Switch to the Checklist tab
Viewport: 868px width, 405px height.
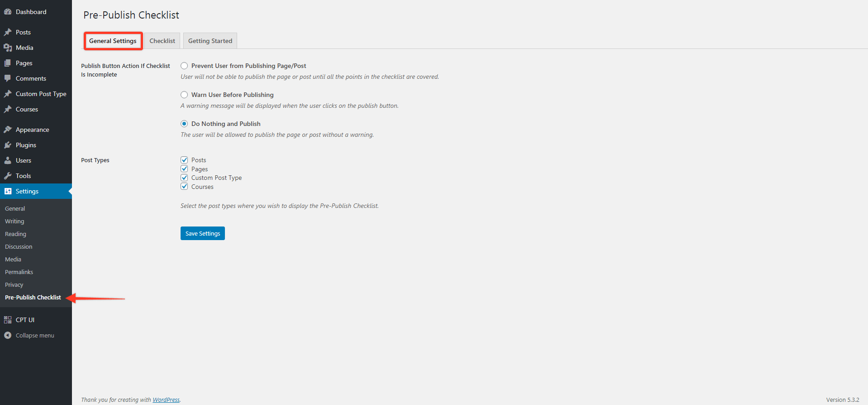point(162,41)
